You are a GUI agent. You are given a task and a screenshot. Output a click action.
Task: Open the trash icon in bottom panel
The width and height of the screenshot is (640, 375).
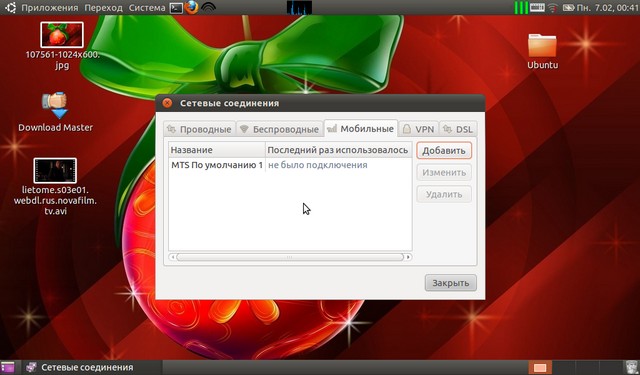point(632,368)
